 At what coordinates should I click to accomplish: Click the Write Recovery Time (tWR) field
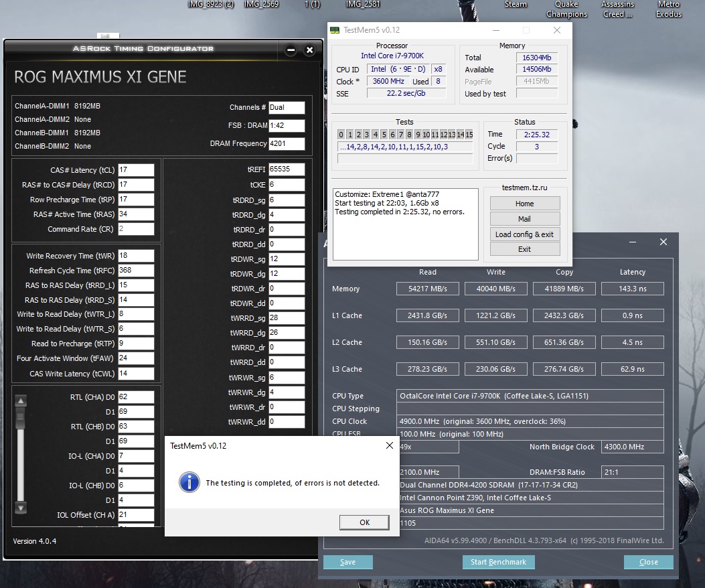[136, 256]
